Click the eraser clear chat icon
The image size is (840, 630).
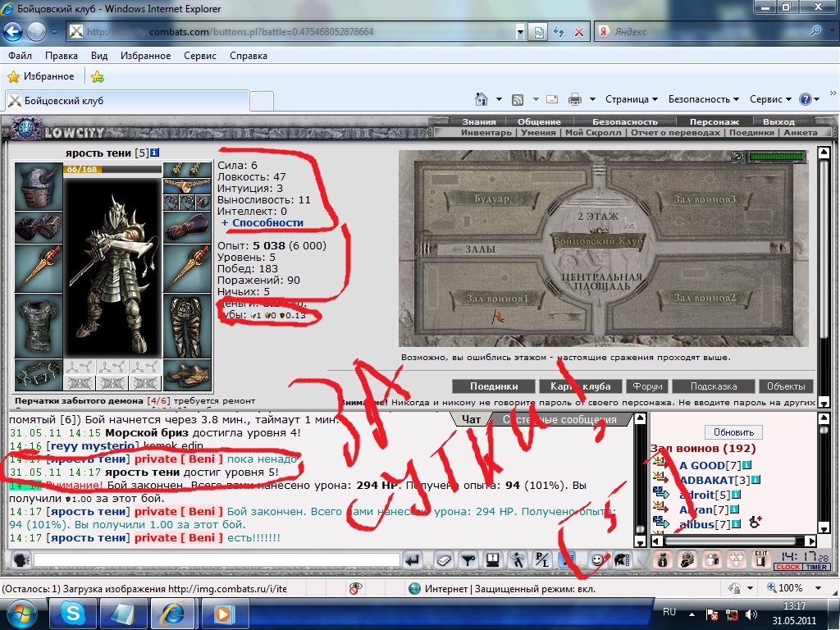(x=444, y=560)
